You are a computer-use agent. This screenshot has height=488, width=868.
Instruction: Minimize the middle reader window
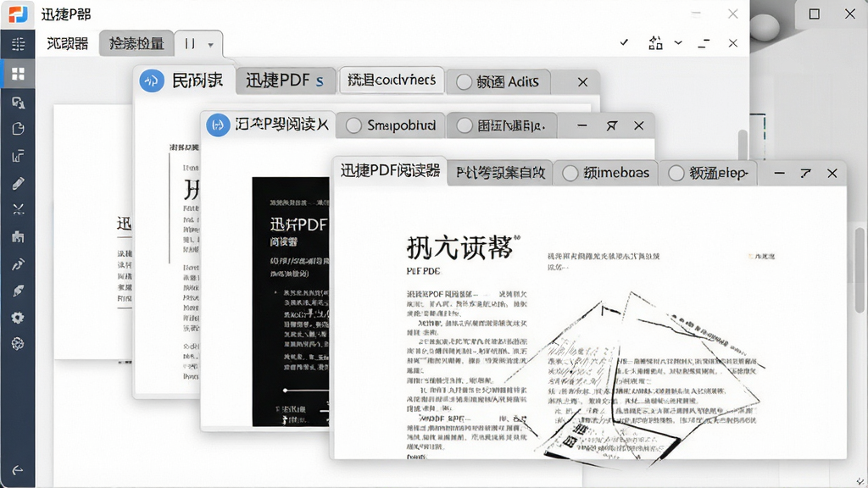pos(581,125)
